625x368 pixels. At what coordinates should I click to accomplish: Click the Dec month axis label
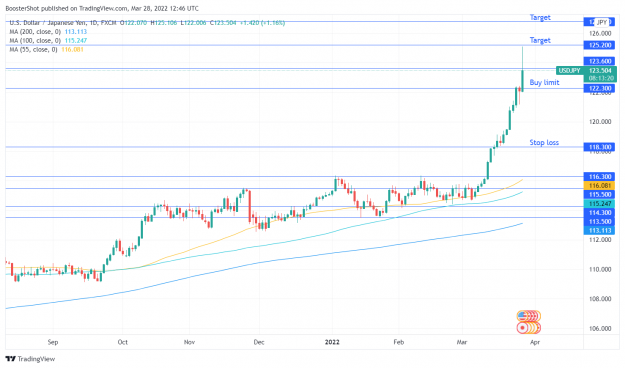[259, 342]
